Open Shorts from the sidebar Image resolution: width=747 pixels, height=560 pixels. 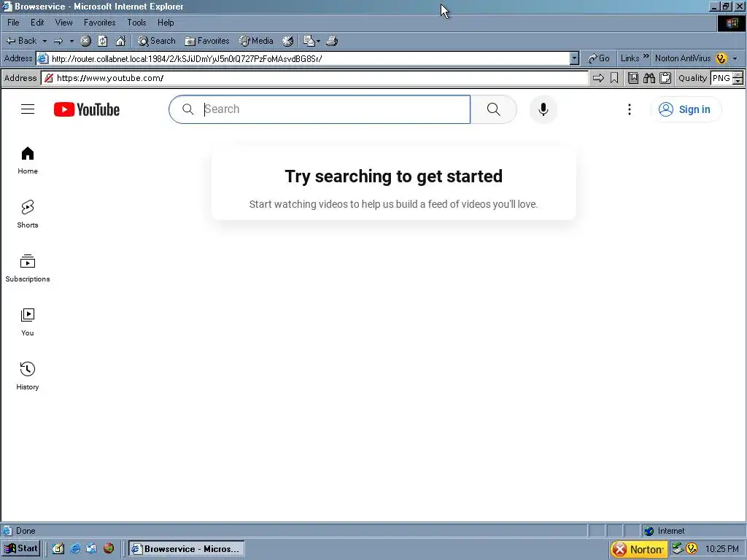click(28, 214)
